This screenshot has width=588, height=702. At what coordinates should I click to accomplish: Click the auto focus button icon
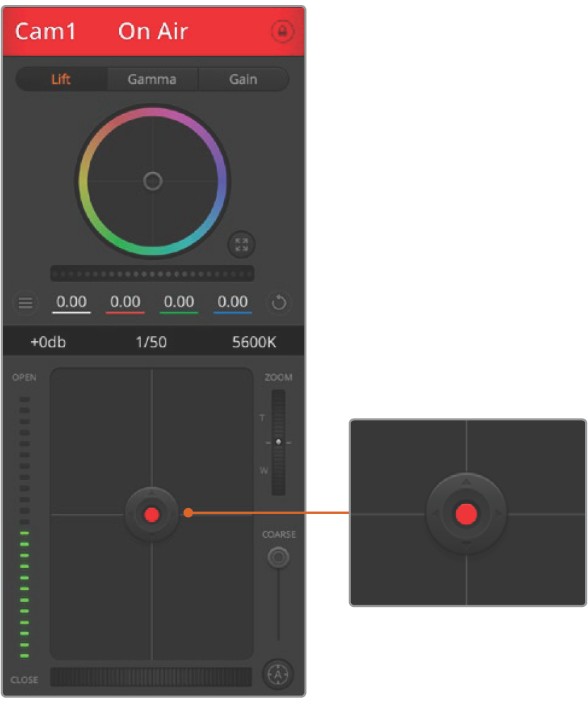277,675
